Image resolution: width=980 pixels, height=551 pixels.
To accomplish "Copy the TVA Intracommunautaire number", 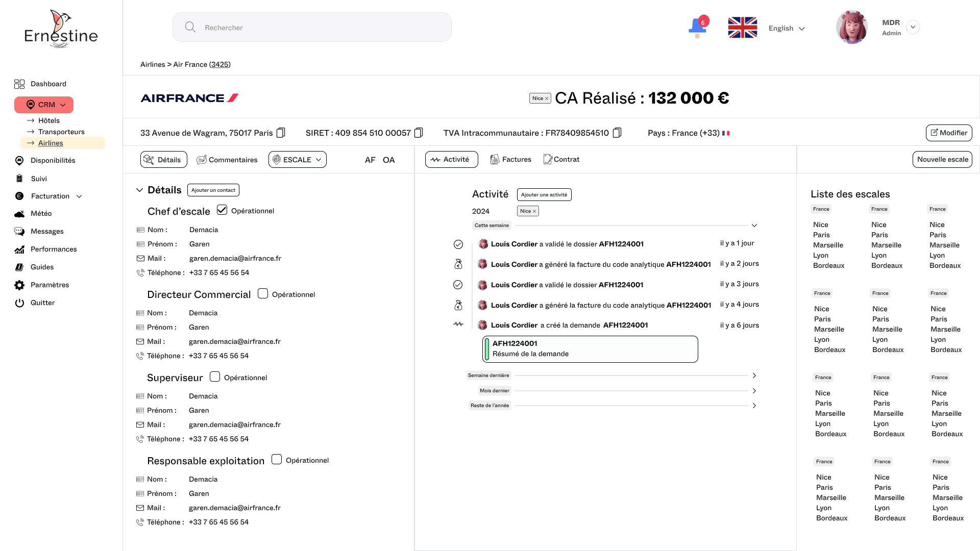I will 617,133.
